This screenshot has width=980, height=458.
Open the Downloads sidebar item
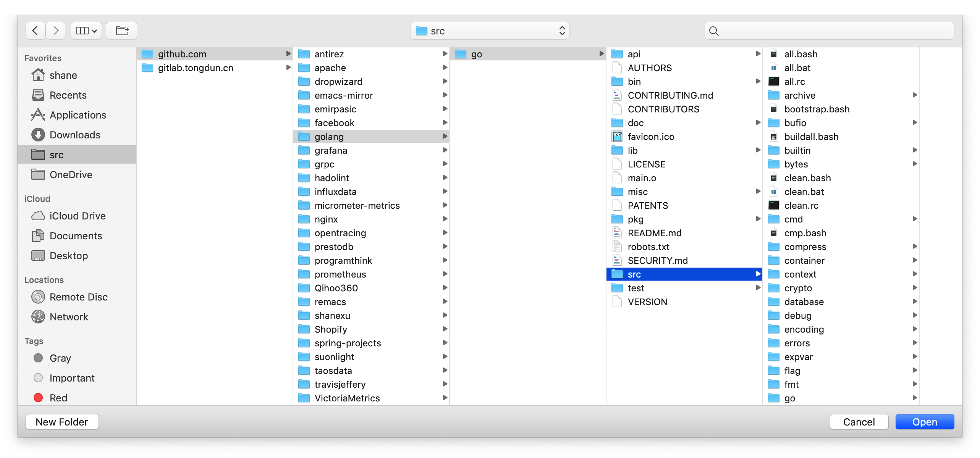pyautogui.click(x=75, y=135)
